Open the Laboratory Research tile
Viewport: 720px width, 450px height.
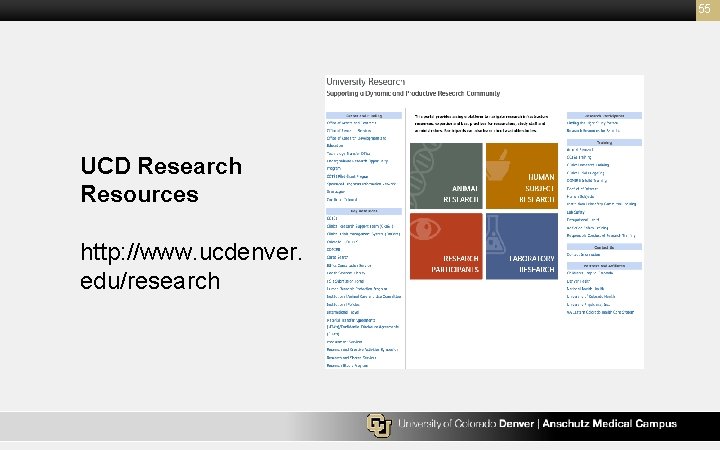[x=522, y=246]
